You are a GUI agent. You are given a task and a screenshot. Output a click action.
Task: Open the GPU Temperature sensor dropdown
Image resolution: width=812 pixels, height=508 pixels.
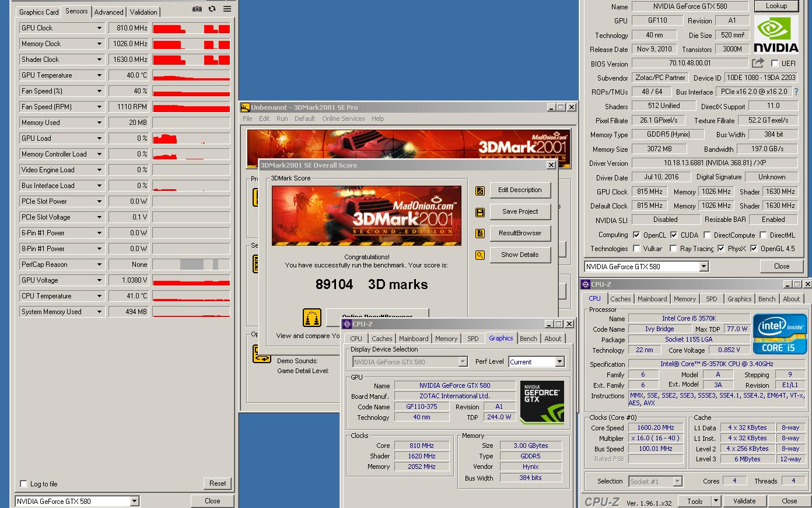click(99, 75)
